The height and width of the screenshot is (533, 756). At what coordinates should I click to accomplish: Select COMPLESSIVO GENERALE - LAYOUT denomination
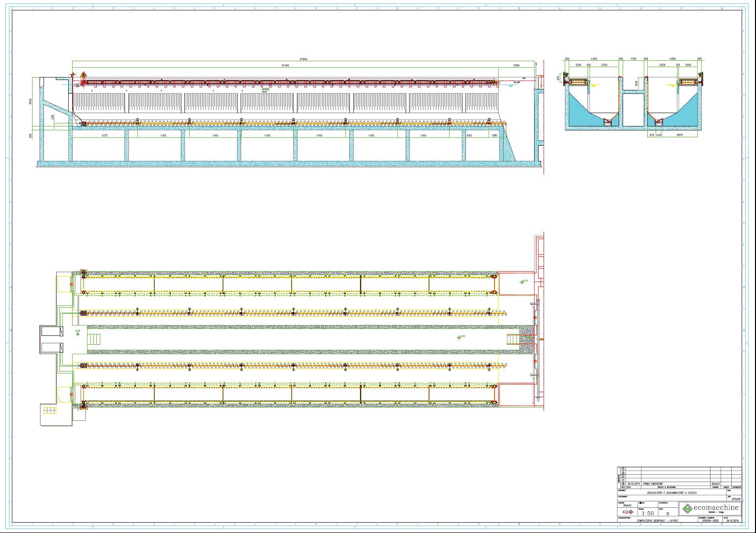(x=658, y=521)
